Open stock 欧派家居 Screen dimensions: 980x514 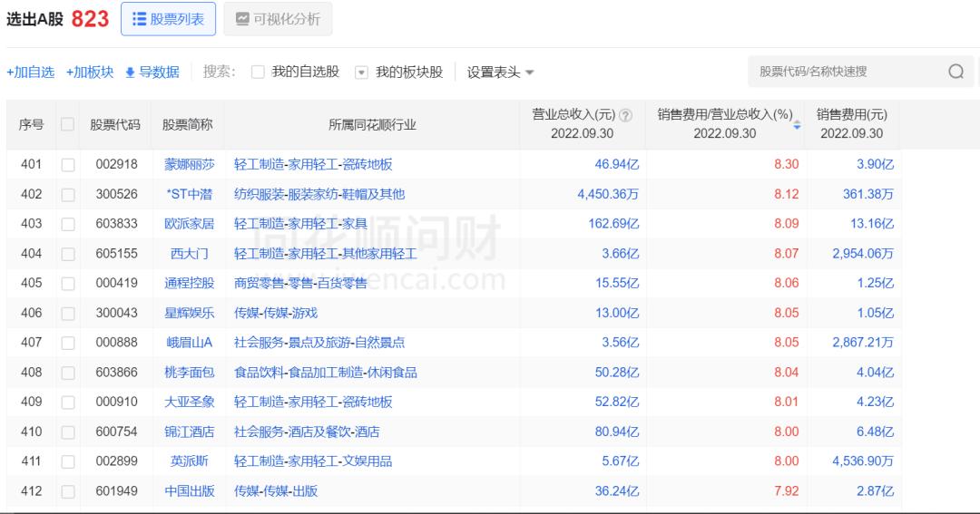coord(190,224)
